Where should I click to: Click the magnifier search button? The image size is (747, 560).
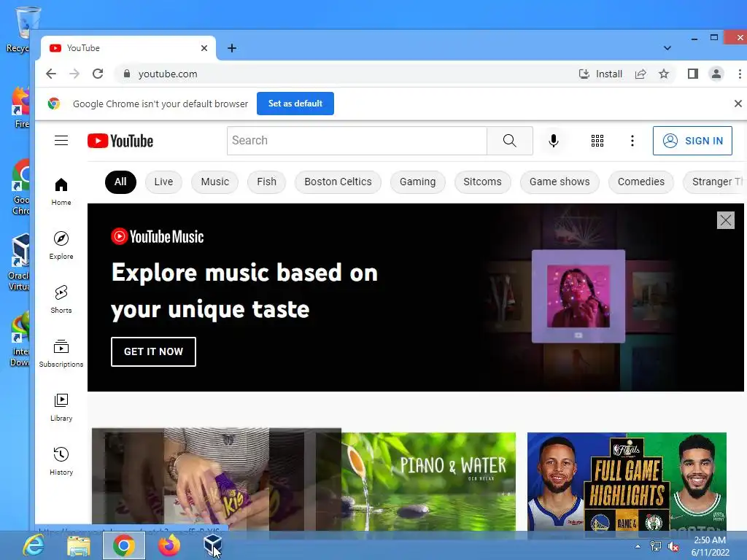coord(510,141)
